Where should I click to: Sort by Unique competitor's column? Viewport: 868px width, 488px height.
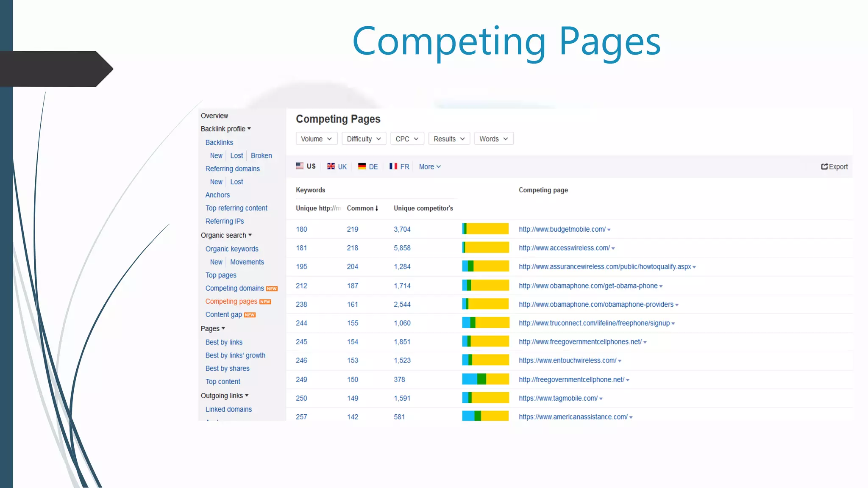coord(423,208)
